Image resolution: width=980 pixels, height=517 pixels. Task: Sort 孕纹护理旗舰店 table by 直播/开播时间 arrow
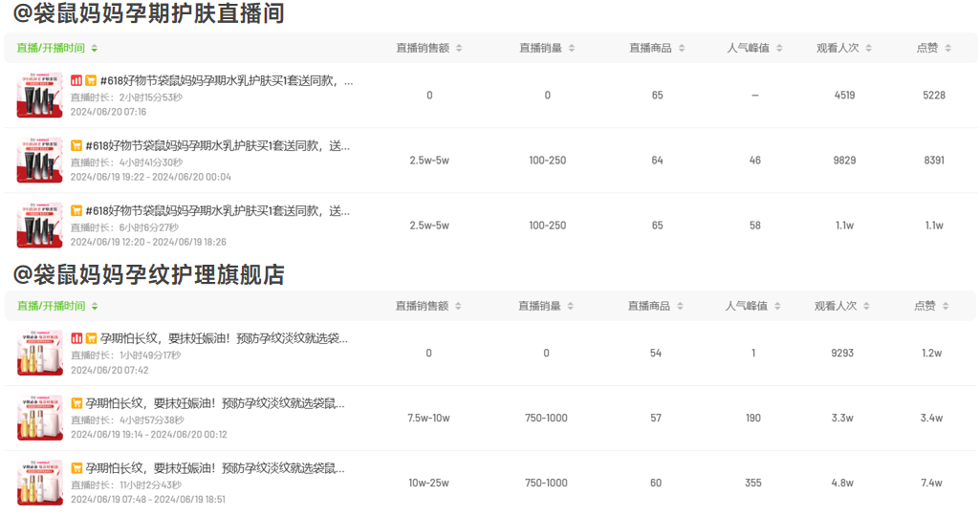click(95, 306)
